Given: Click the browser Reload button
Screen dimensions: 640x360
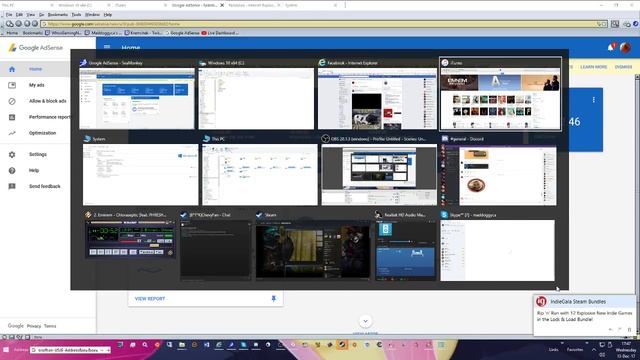Looking at the screenshot, I should [27, 24].
